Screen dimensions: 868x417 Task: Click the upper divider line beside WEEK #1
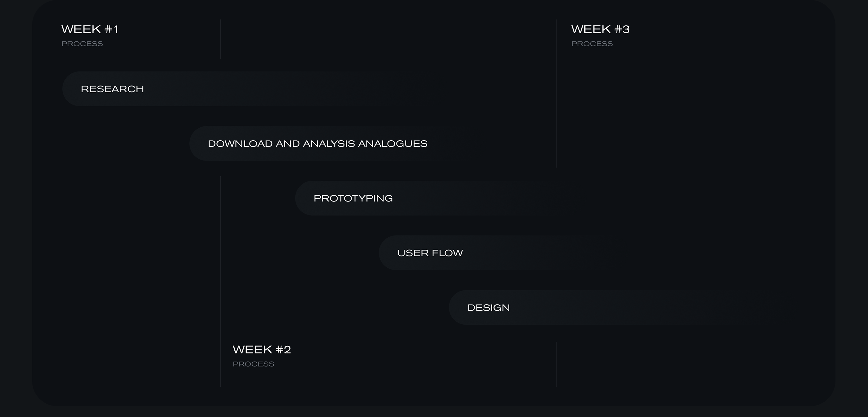(x=220, y=39)
